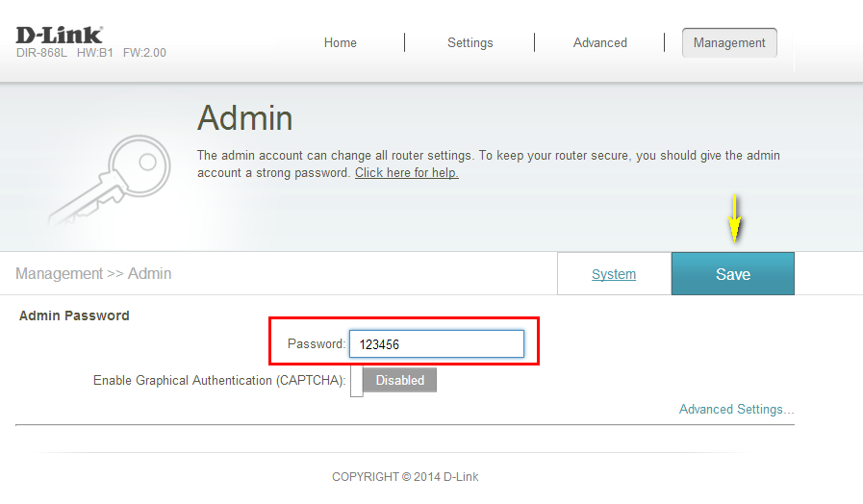Focus the admin Password input field
The image size is (863, 504).
coord(436,344)
